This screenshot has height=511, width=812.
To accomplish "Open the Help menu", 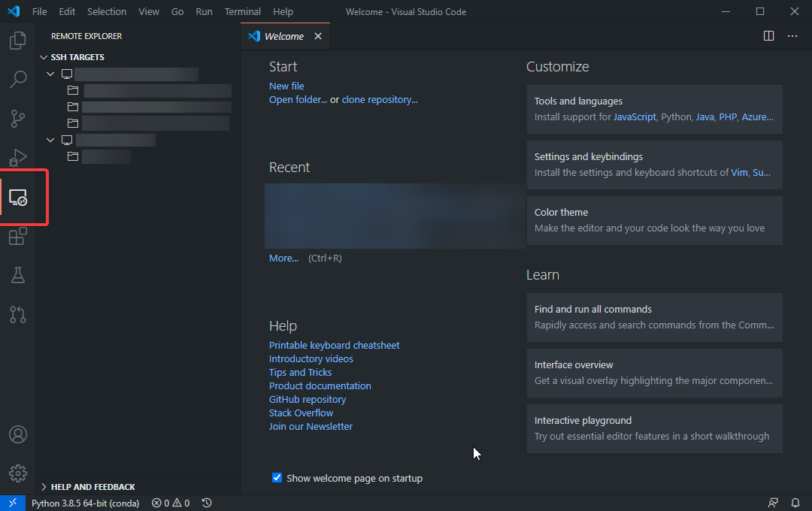I will [283, 11].
